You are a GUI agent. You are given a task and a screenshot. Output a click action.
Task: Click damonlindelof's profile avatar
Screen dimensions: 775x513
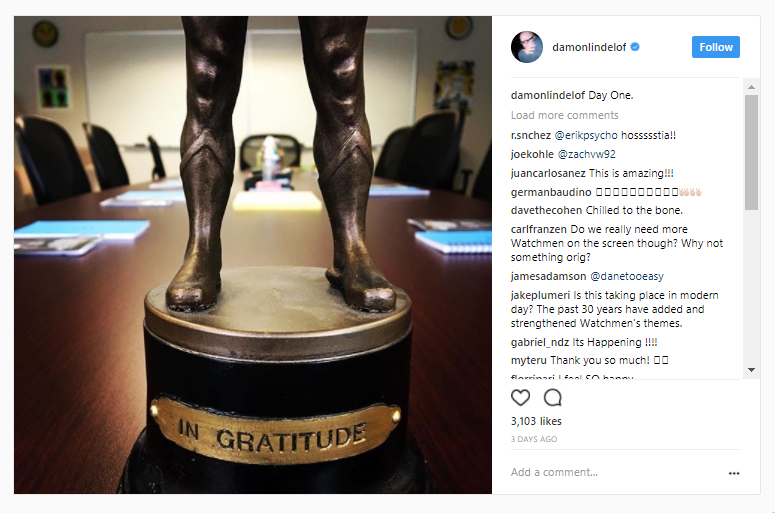point(527,47)
